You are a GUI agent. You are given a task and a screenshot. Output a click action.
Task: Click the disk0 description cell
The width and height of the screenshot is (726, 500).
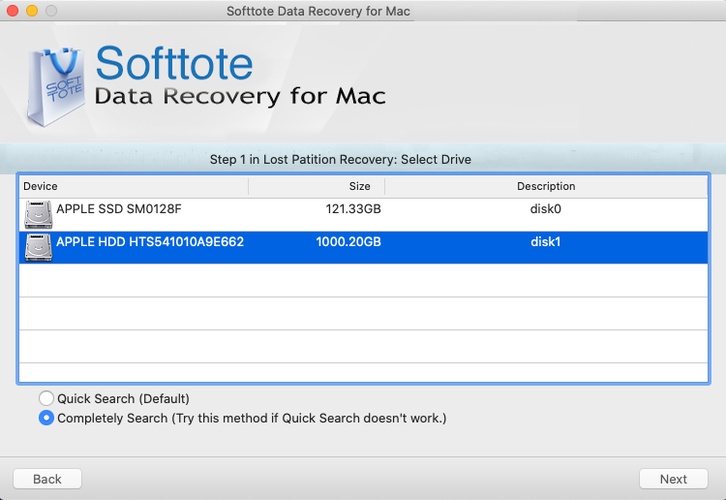pos(545,209)
